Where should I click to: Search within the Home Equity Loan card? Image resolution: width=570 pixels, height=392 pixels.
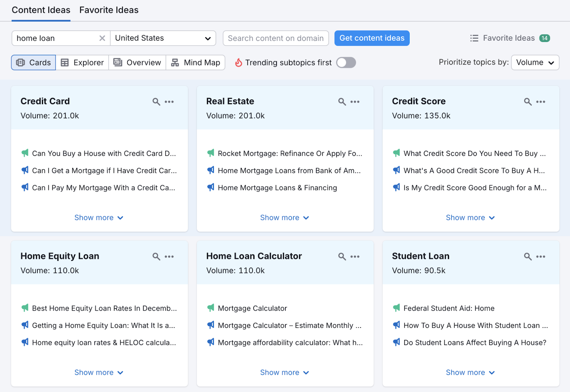pyautogui.click(x=156, y=257)
